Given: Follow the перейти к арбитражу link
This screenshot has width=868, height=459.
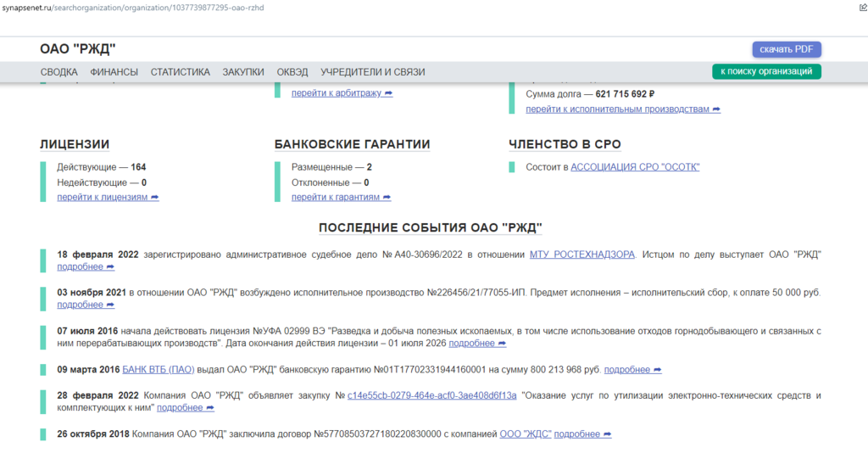Looking at the screenshot, I should 342,92.
